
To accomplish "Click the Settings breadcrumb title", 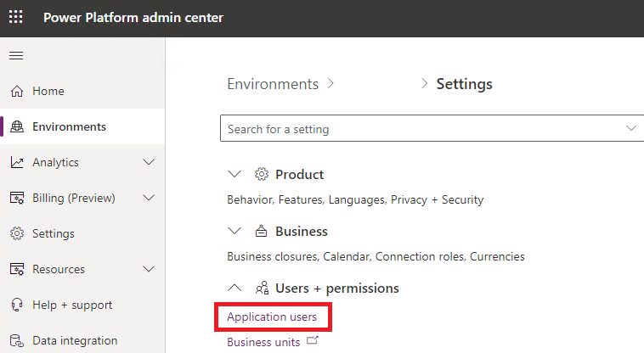I will click(x=464, y=84).
